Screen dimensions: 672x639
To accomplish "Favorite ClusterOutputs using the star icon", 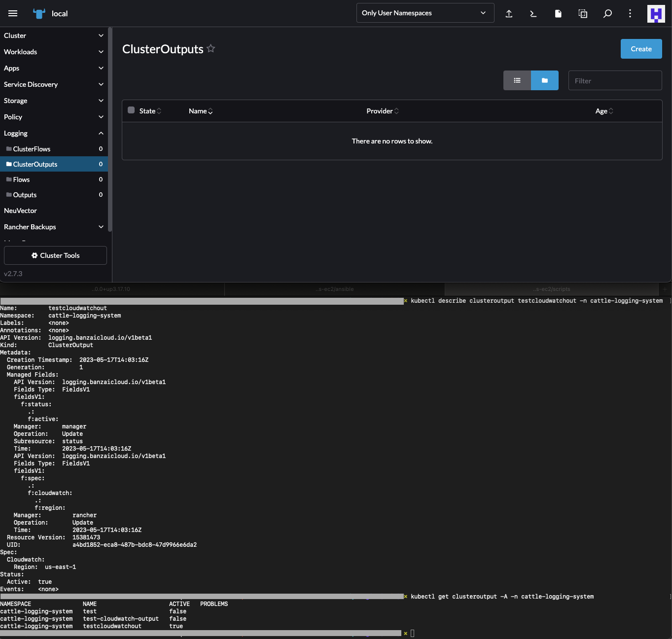I will point(211,48).
